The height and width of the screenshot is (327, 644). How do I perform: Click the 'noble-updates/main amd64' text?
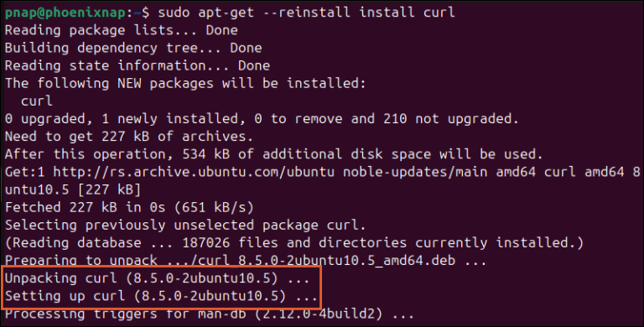click(x=439, y=172)
